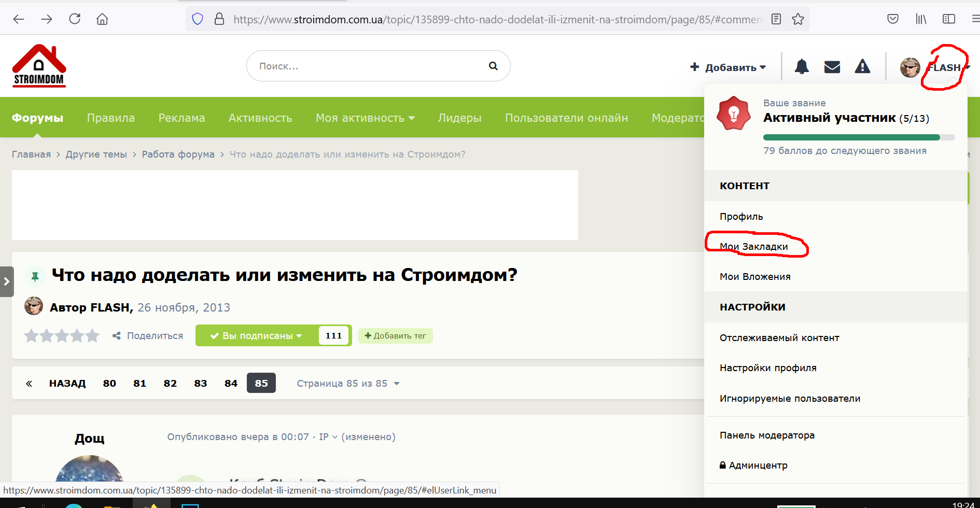Open notifications bell icon
Image resolution: width=980 pixels, height=508 pixels.
[802, 66]
